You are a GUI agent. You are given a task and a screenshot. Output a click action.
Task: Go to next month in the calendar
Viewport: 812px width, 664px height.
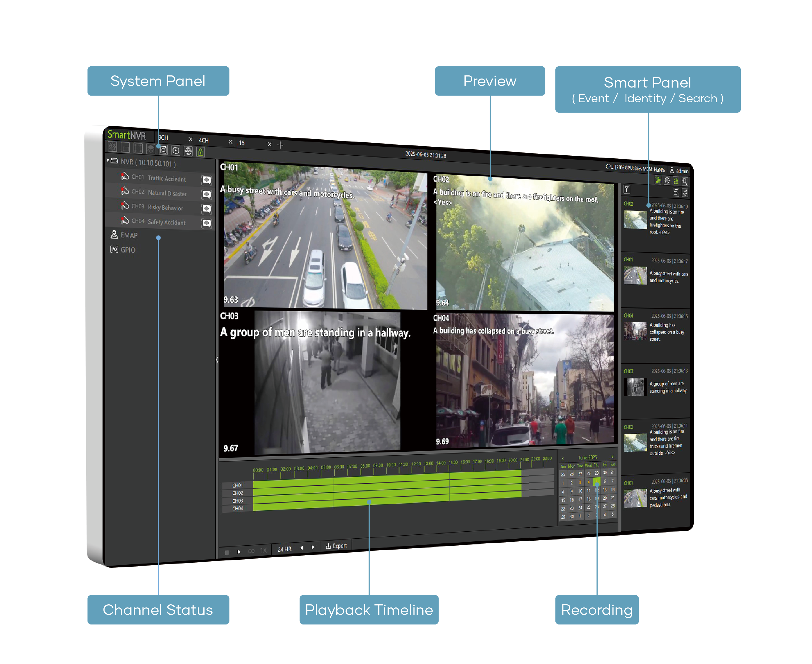(612, 457)
